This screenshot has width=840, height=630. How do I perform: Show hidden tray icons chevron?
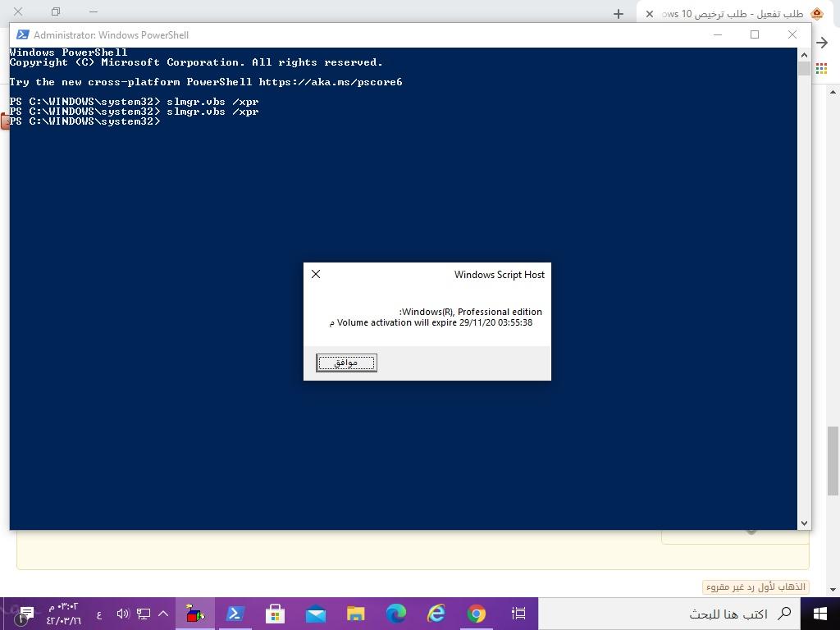pos(163,614)
